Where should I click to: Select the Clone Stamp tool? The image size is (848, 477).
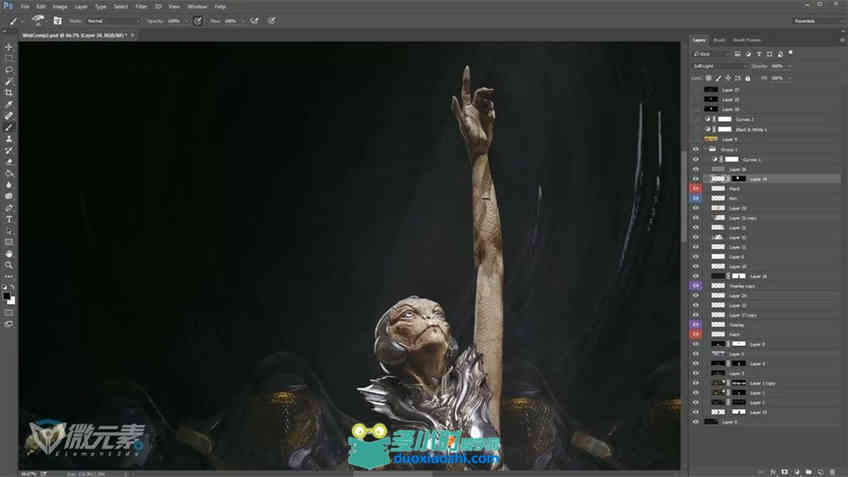[x=9, y=138]
